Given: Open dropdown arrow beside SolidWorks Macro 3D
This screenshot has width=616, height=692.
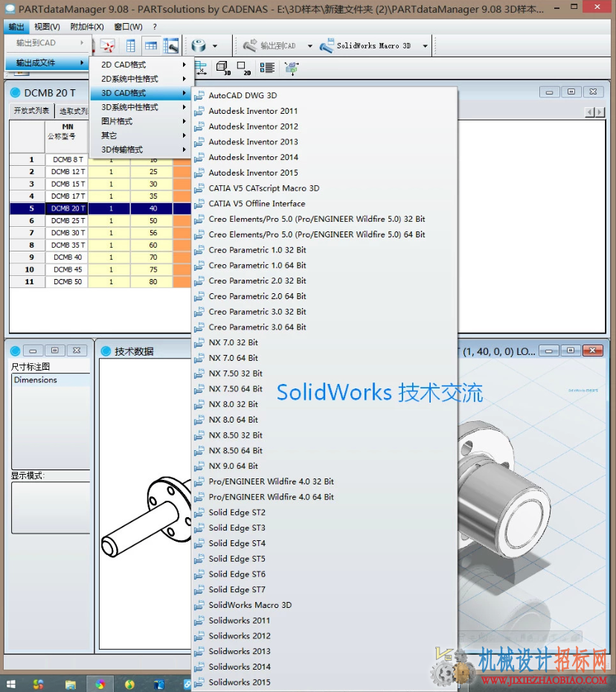Looking at the screenshot, I should click(x=425, y=46).
